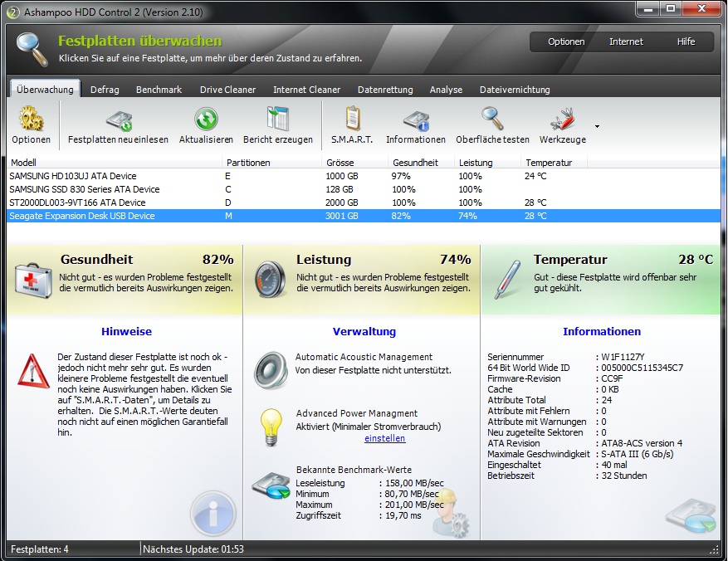Click the Festplatten neu einlesen icon
This screenshot has height=561, width=728.
point(120,121)
